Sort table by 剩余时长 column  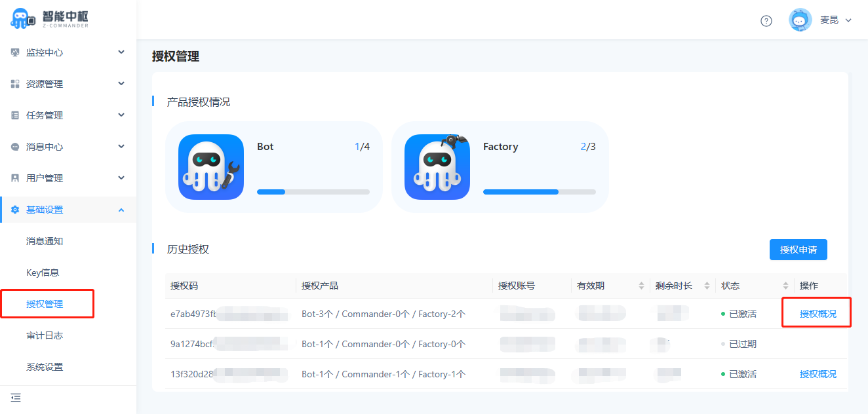[707, 286]
